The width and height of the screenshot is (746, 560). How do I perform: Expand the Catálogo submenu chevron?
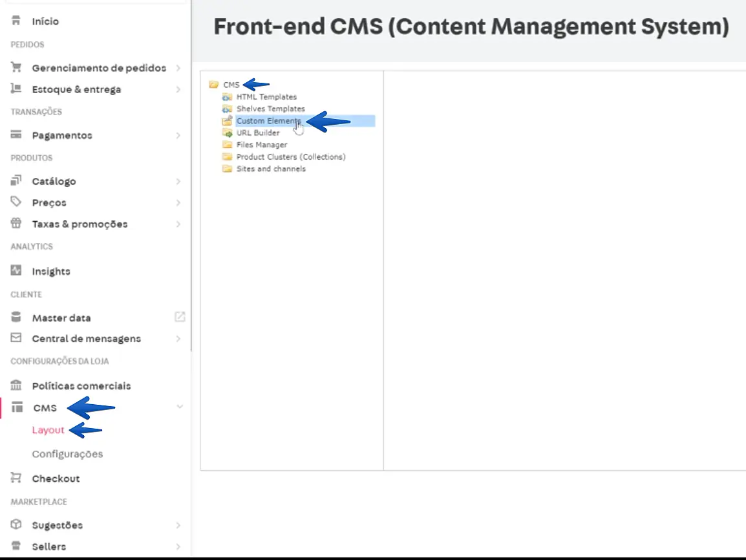(178, 182)
